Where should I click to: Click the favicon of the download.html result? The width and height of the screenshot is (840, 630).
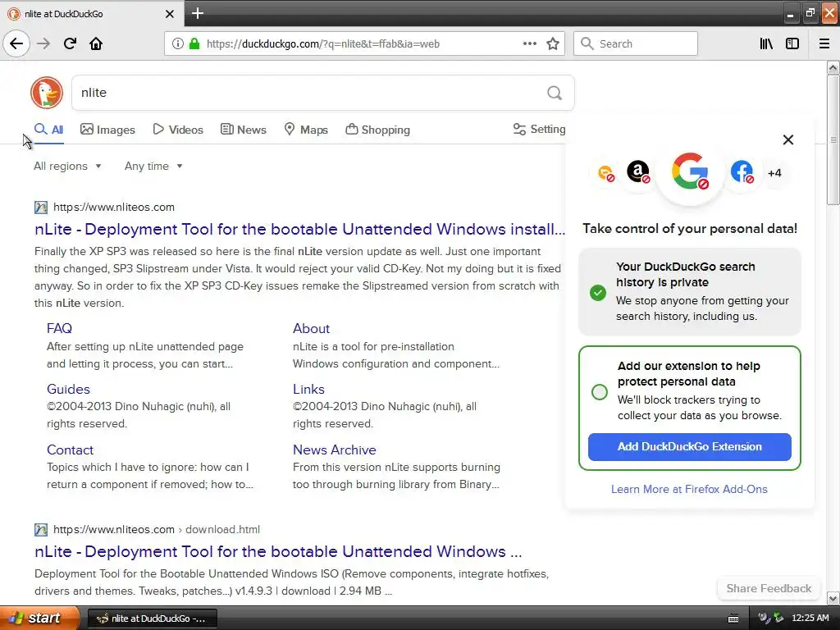coord(41,530)
